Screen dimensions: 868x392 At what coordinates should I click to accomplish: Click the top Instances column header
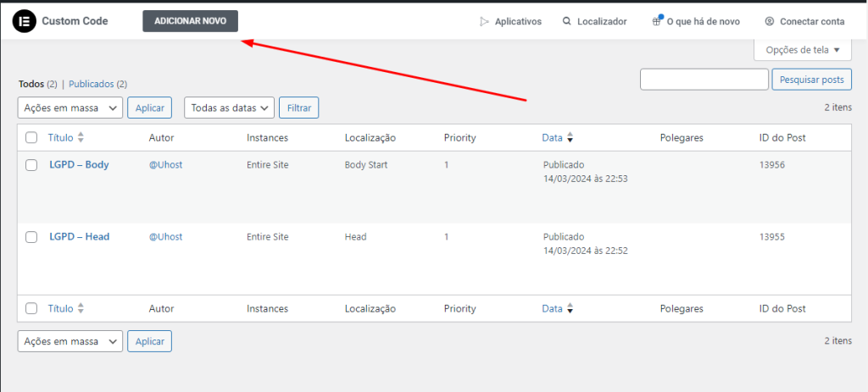tap(267, 138)
